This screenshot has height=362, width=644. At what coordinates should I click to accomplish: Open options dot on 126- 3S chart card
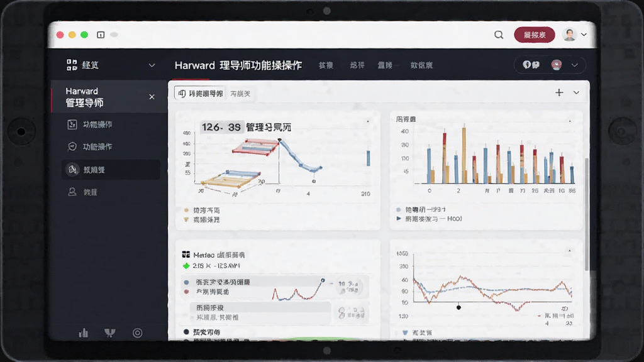pyautogui.click(x=367, y=121)
